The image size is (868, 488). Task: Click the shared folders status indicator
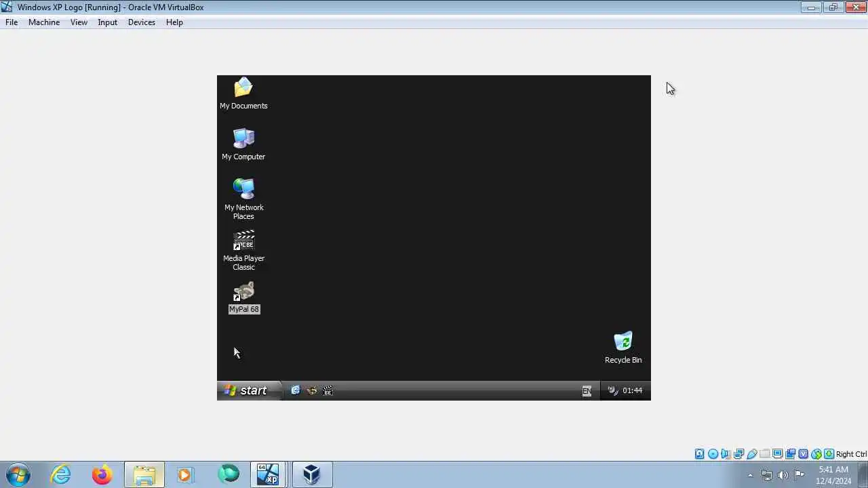pyautogui.click(x=764, y=454)
